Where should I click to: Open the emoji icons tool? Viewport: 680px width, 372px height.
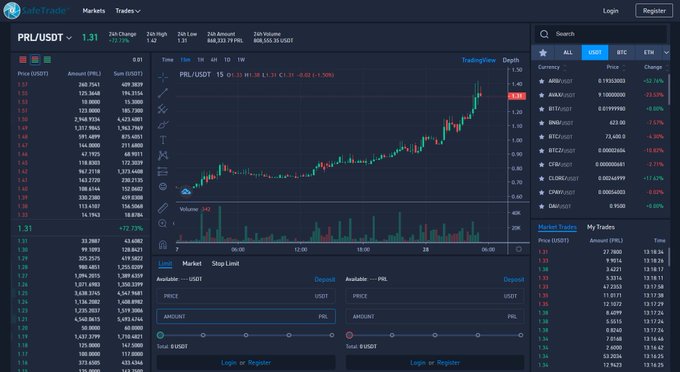pos(163,186)
